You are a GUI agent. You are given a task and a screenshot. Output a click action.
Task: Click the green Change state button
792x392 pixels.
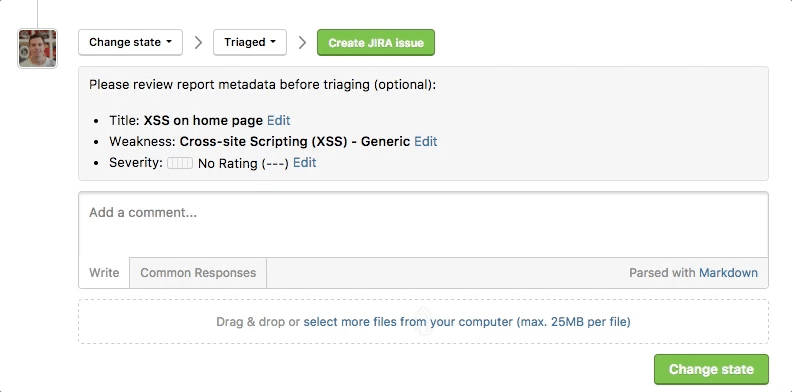[711, 369]
